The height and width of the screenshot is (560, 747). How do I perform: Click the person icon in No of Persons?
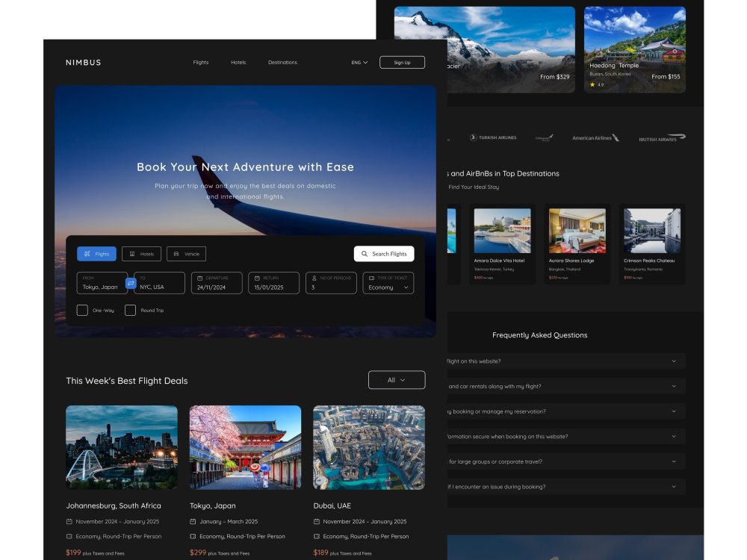(x=314, y=278)
